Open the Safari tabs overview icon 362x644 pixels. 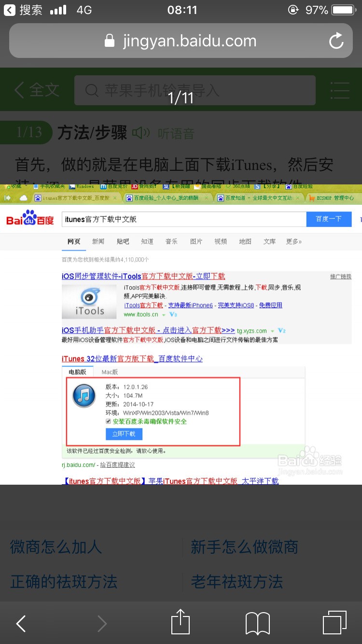coord(334,622)
